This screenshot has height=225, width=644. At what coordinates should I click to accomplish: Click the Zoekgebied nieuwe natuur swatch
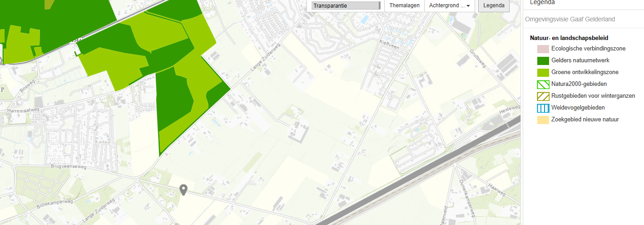[543, 120]
